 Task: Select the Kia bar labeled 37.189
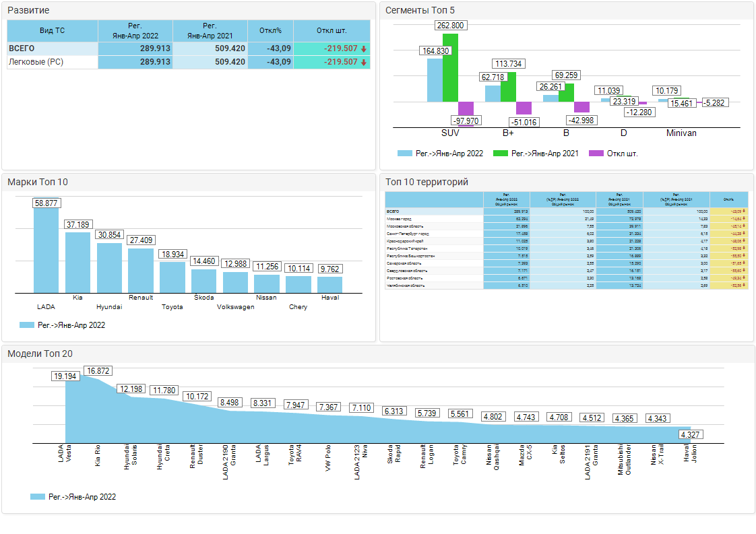(x=77, y=262)
